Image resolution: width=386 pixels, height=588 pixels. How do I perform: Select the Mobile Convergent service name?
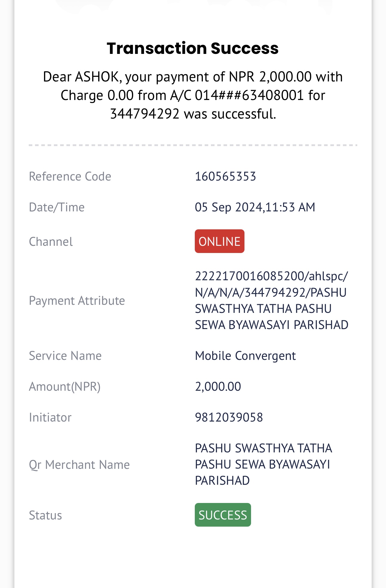coord(245,356)
